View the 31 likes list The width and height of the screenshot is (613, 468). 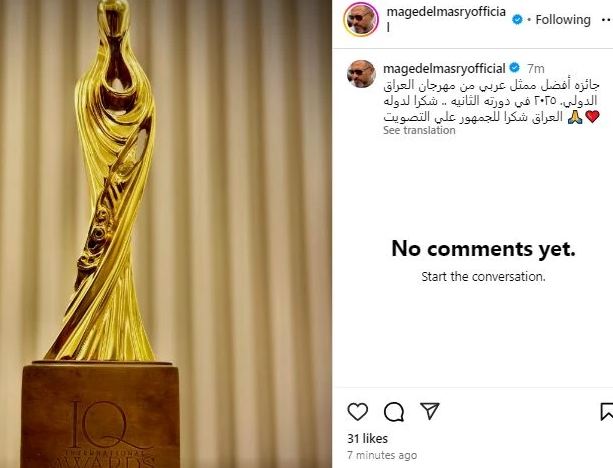click(x=367, y=438)
